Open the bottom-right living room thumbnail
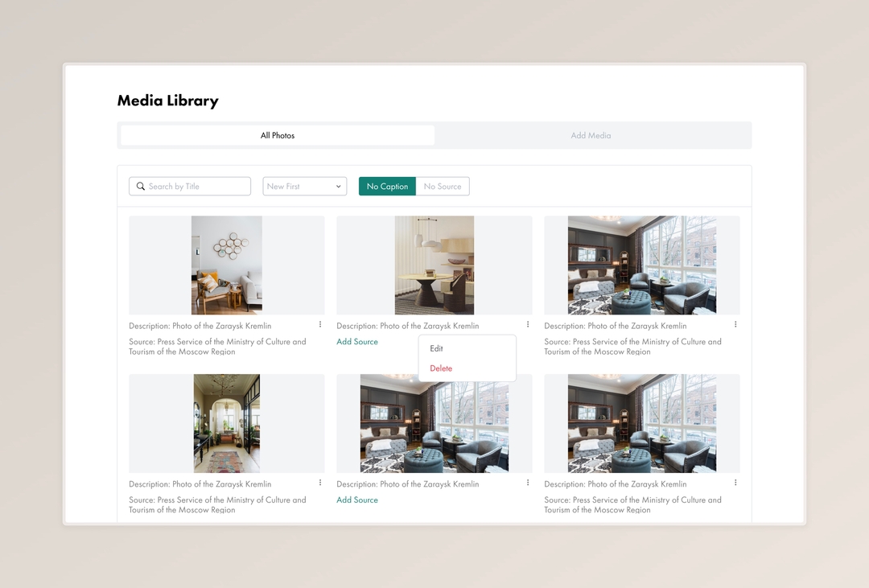Image resolution: width=869 pixels, height=588 pixels. point(642,423)
